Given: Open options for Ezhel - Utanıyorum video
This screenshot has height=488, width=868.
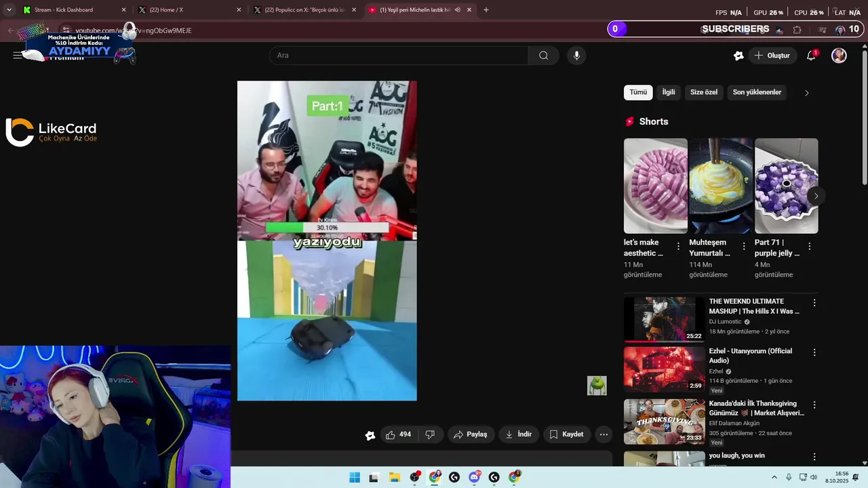Looking at the screenshot, I should click(x=814, y=352).
